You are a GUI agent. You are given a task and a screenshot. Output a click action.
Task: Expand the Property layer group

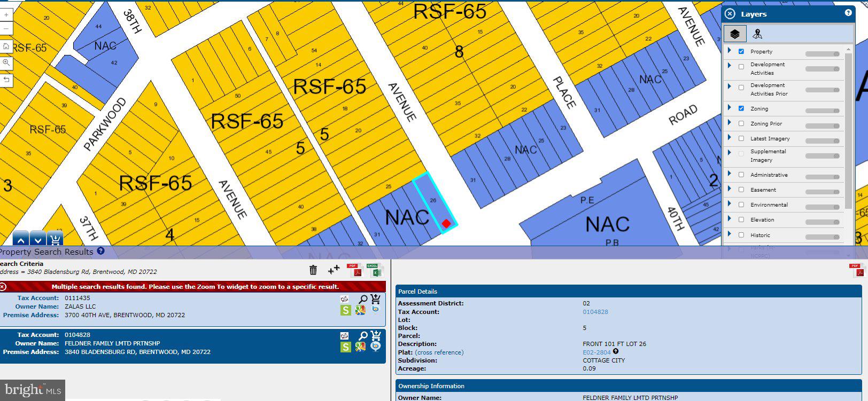[x=730, y=51]
